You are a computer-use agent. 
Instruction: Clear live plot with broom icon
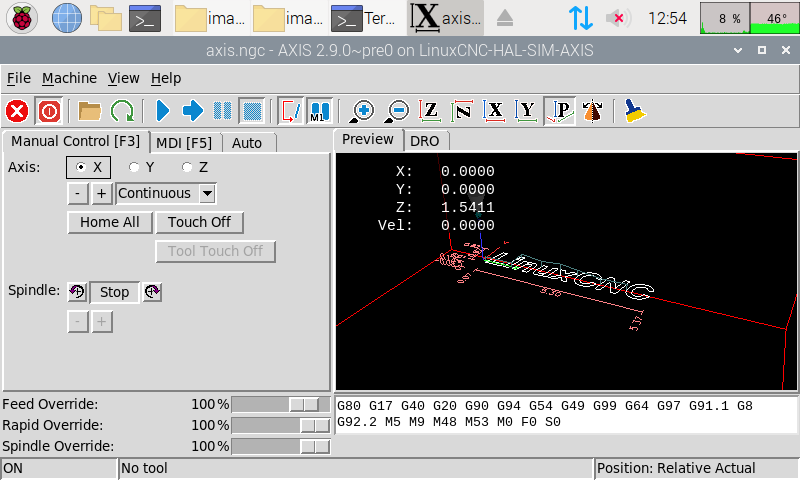[x=635, y=111]
